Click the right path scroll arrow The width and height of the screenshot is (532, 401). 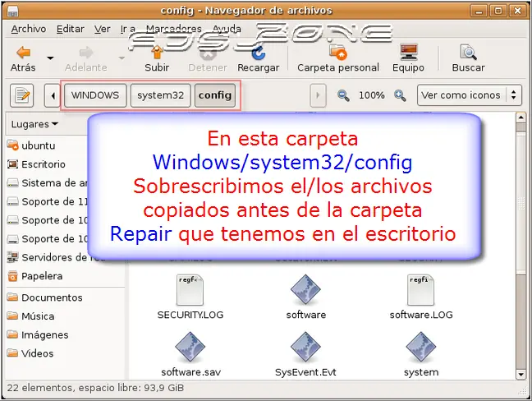[x=318, y=95]
